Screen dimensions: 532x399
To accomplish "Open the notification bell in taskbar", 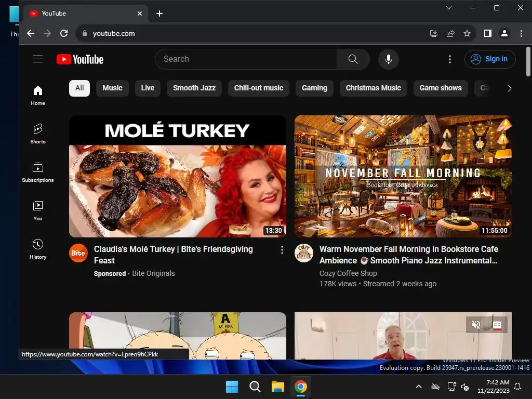I will pos(518,387).
